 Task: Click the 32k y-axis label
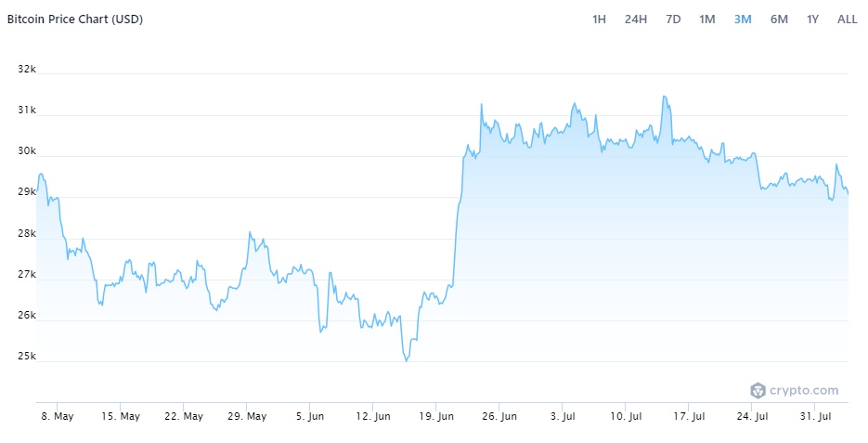coord(27,70)
